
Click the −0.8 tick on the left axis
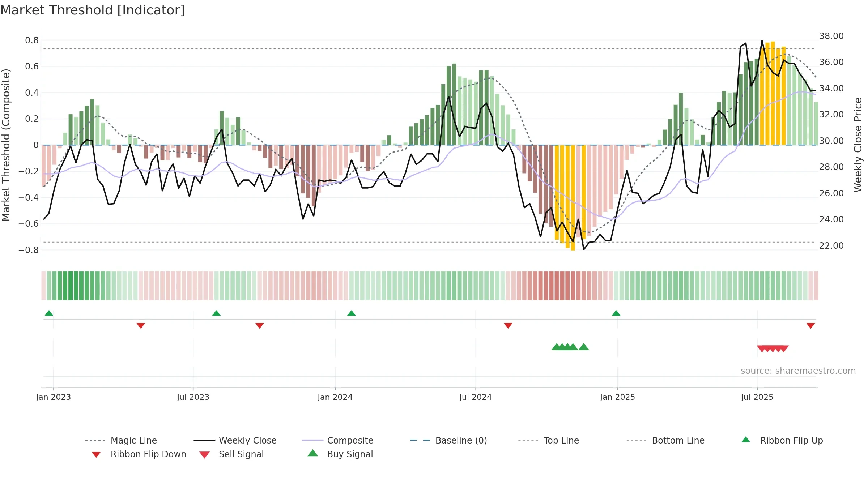click(29, 250)
